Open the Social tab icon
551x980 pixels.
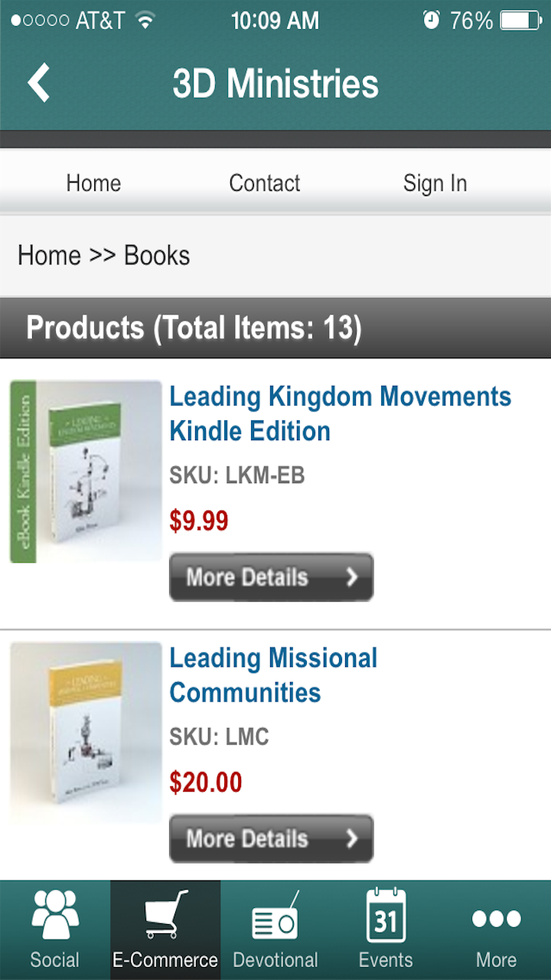[54, 916]
